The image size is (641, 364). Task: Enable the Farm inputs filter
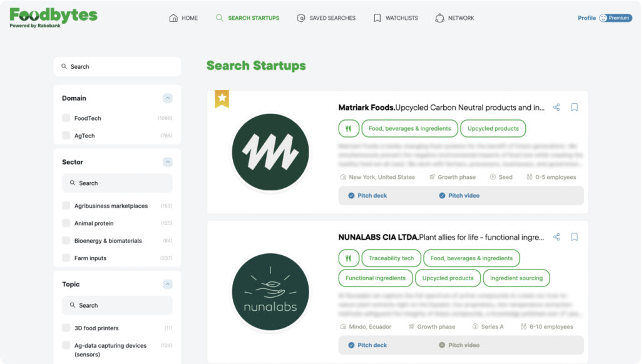tap(66, 258)
